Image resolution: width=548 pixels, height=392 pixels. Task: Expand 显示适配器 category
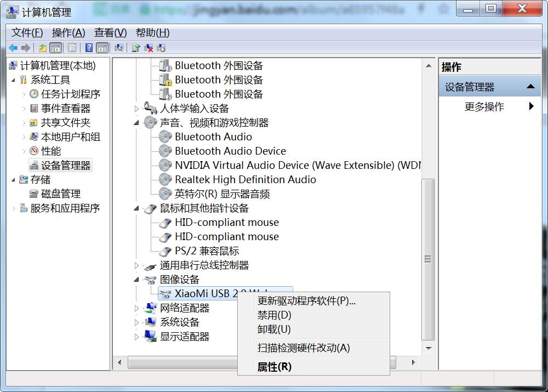point(136,337)
